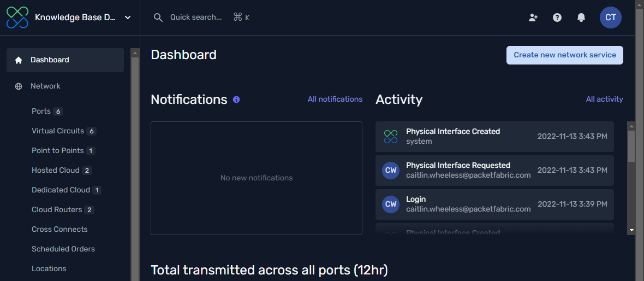644x281 pixels.
Task: Click the CT user avatar
Action: pos(610,17)
